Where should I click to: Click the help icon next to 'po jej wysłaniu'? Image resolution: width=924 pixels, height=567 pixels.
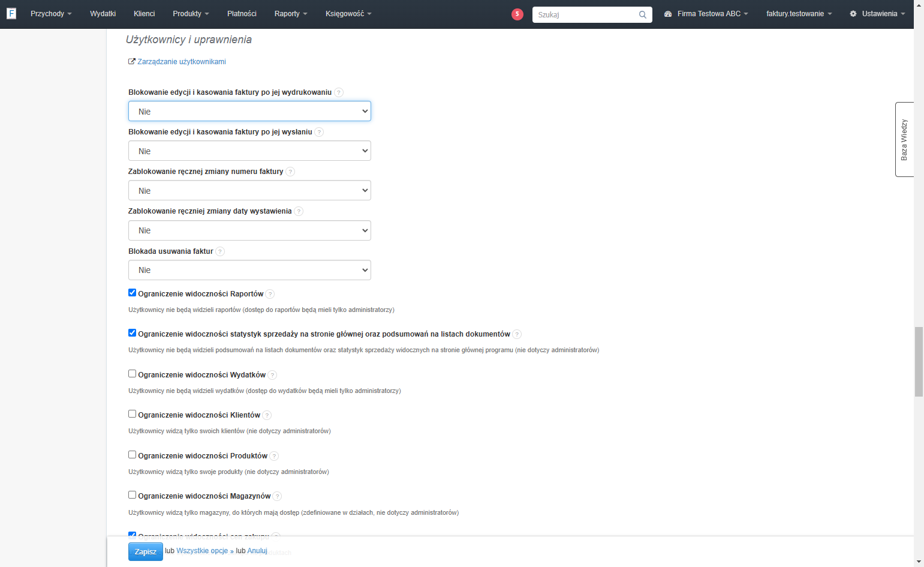point(319,132)
